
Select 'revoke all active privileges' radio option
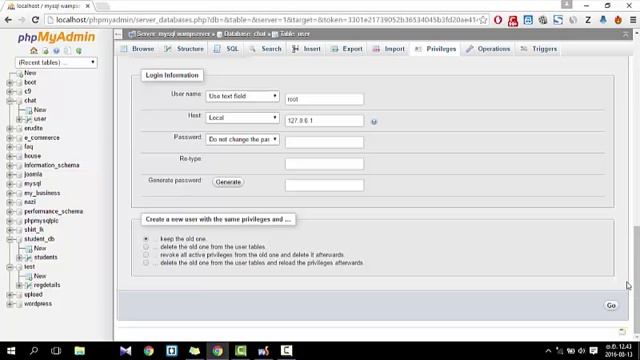point(146,255)
